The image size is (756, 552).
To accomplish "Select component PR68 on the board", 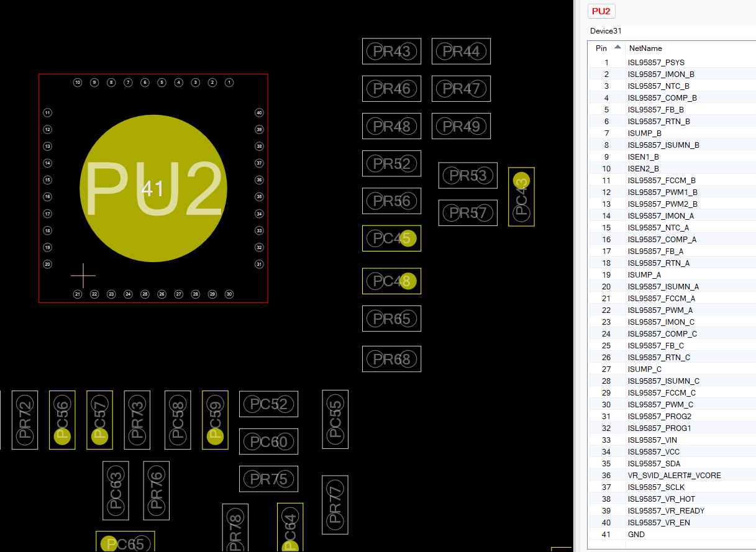I will [x=392, y=359].
